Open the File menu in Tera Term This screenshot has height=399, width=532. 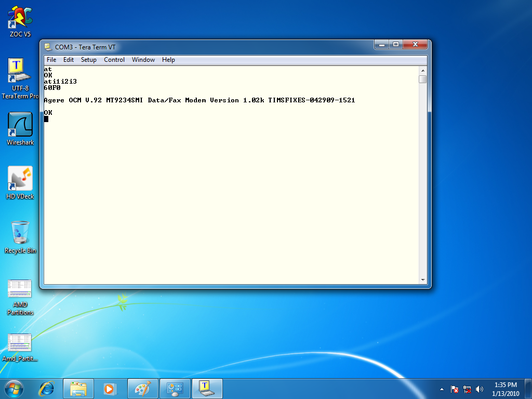click(51, 60)
